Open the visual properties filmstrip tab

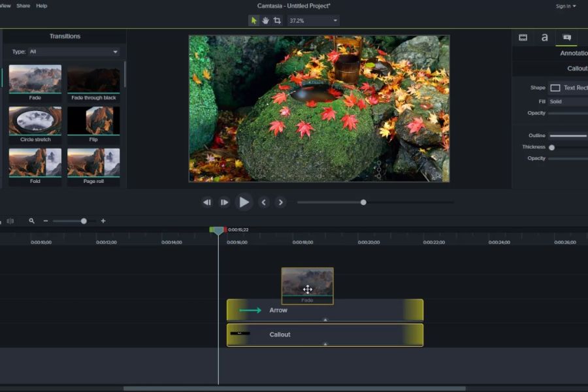pyautogui.click(x=523, y=37)
